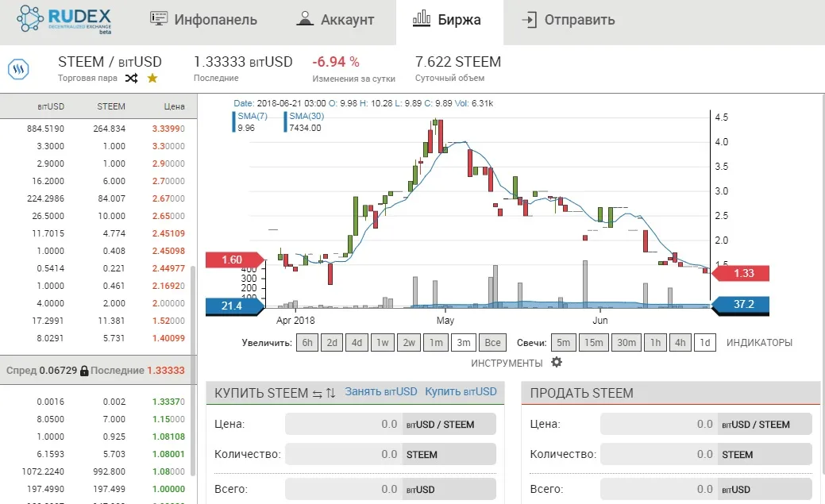This screenshot has height=504, width=825.
Task: Click the Занять bitUSD link
Action: tap(380, 391)
